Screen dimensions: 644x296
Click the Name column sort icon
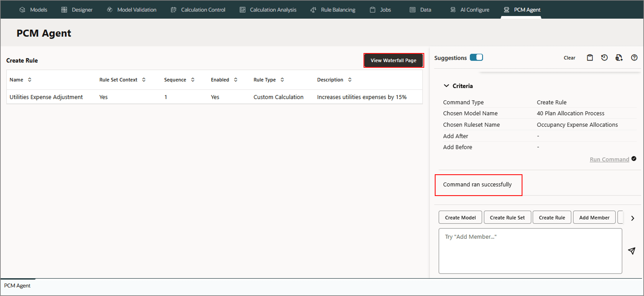click(30, 80)
